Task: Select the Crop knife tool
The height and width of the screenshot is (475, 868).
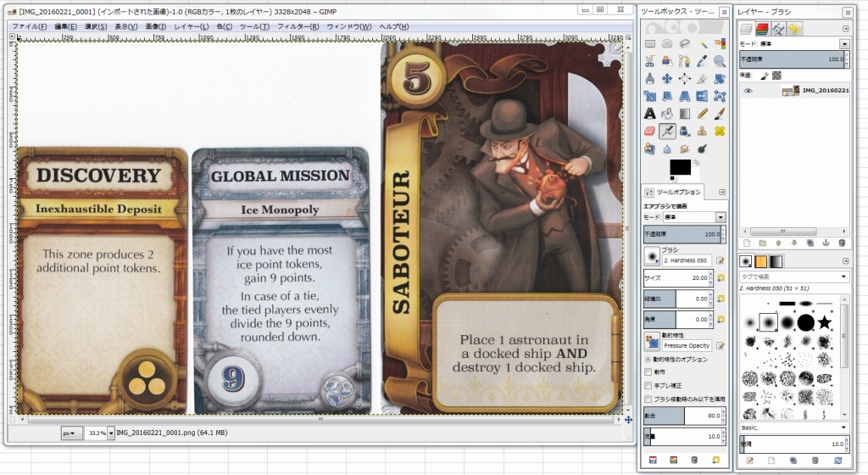Action: point(702,79)
